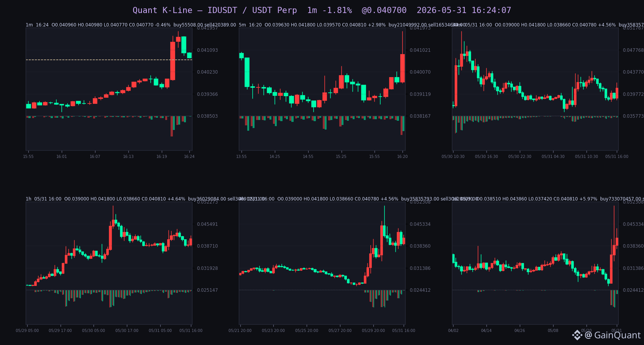Screen dimensions: 644x345
Task: Click the "Quant K-Line" title text
Action: pyautogui.click(x=163, y=10)
